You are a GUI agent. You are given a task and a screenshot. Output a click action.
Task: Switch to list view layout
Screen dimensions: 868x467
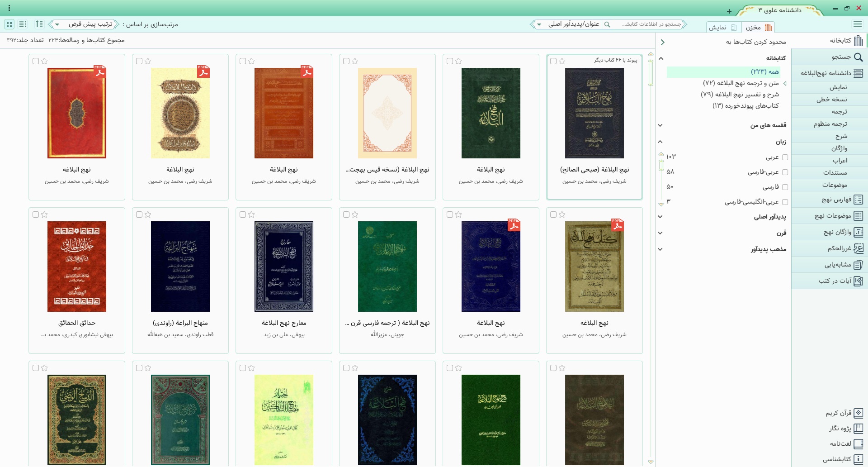23,24
